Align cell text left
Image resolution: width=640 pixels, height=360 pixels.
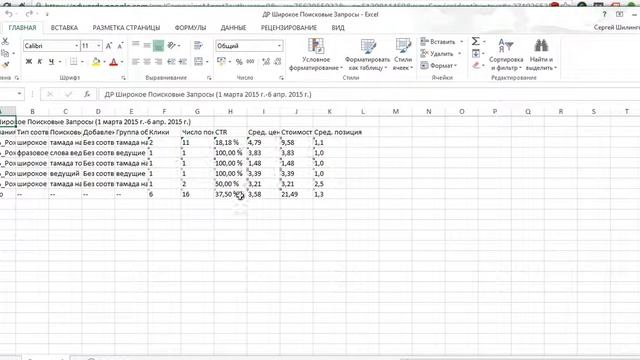tap(136, 62)
